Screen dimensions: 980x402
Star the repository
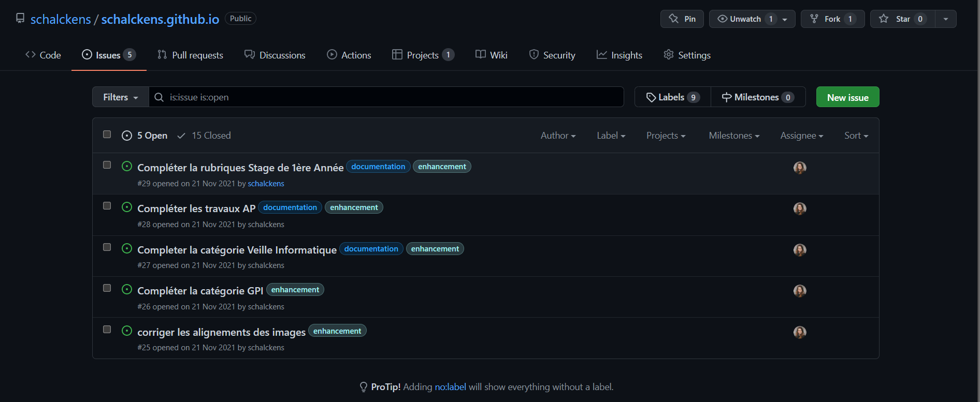coord(903,19)
